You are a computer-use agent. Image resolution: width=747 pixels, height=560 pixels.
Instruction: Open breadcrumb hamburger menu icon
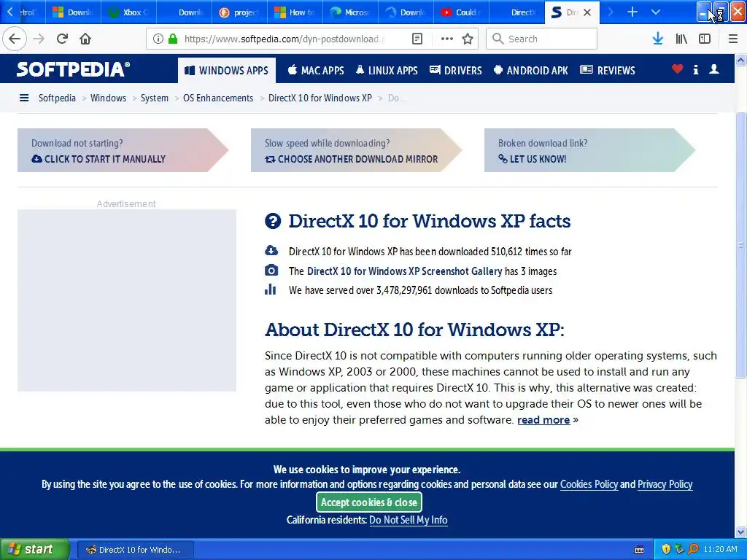coord(24,98)
